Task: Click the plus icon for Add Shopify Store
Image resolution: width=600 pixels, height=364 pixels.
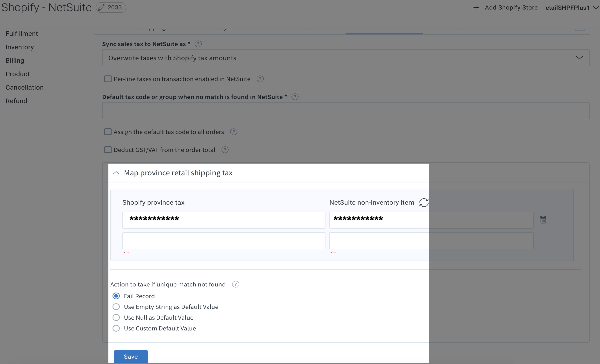Action: pyautogui.click(x=476, y=8)
